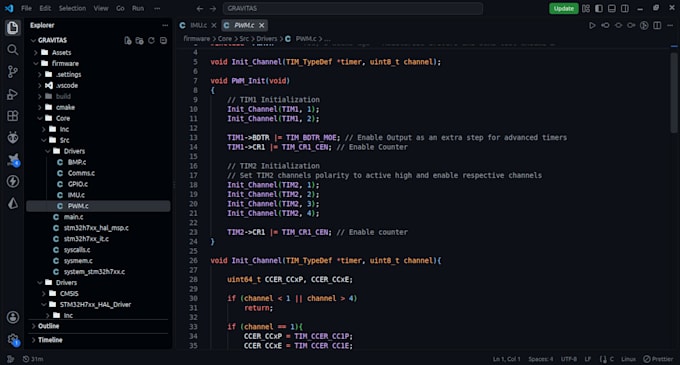The height and width of the screenshot is (365, 680).
Task: Open the Explorer view in activity bar
Action: click(x=13, y=28)
